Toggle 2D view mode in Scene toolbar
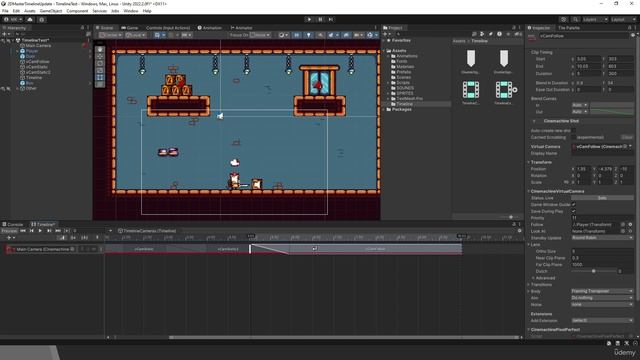Image resolution: width=640 pixels, height=360 pixels. 297,35
